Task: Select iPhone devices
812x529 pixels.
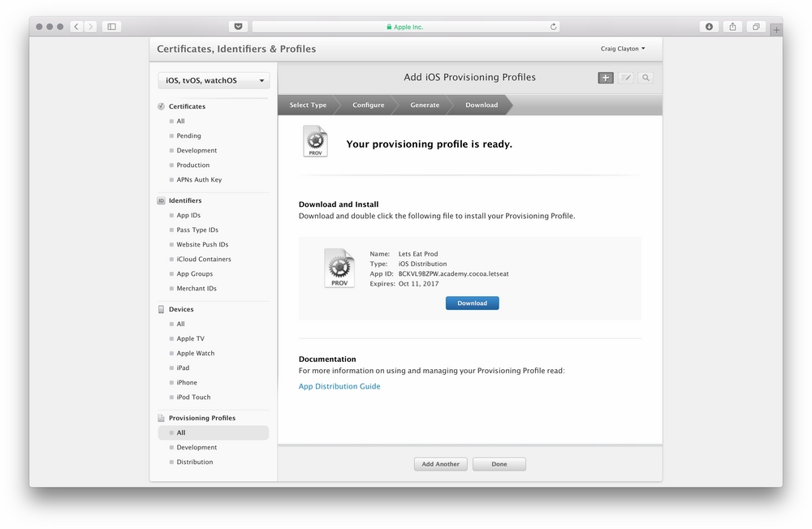Action: pos(187,382)
